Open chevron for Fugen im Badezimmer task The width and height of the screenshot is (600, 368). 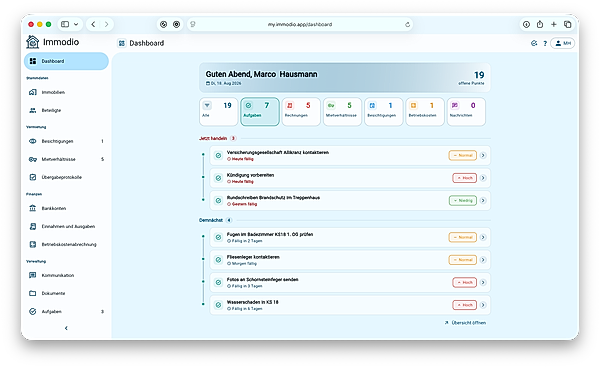(483, 237)
